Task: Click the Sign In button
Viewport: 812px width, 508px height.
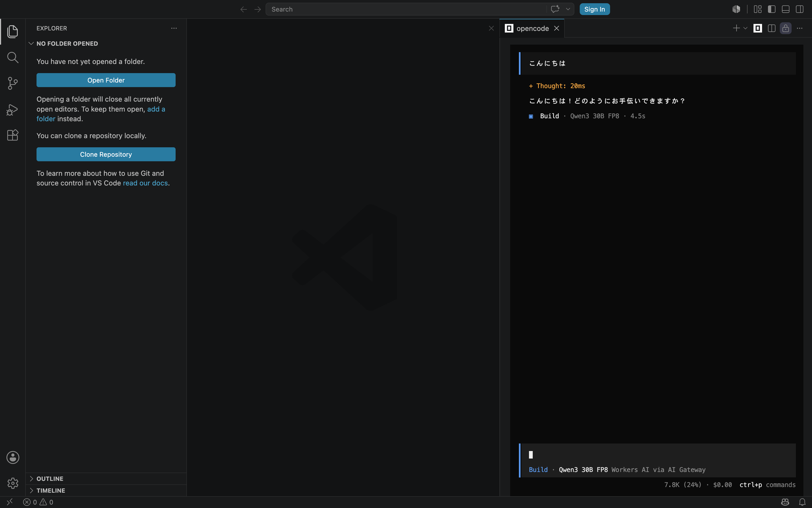Action: [594, 9]
